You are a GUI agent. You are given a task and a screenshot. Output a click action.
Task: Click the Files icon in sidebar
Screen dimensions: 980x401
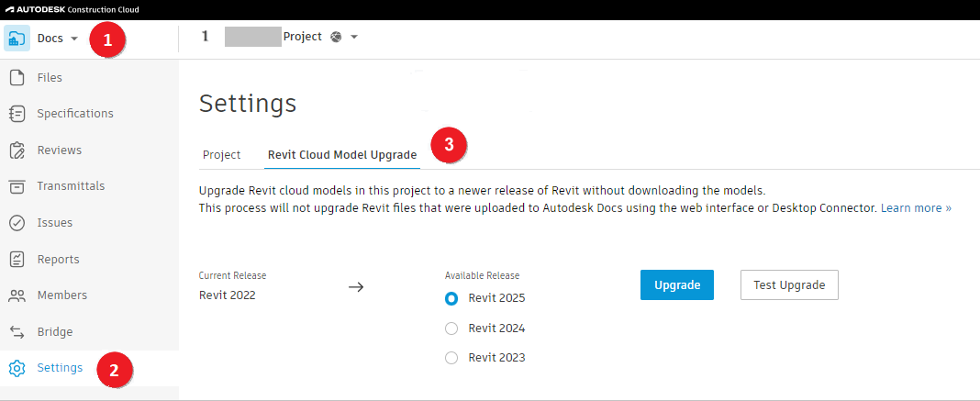17,78
